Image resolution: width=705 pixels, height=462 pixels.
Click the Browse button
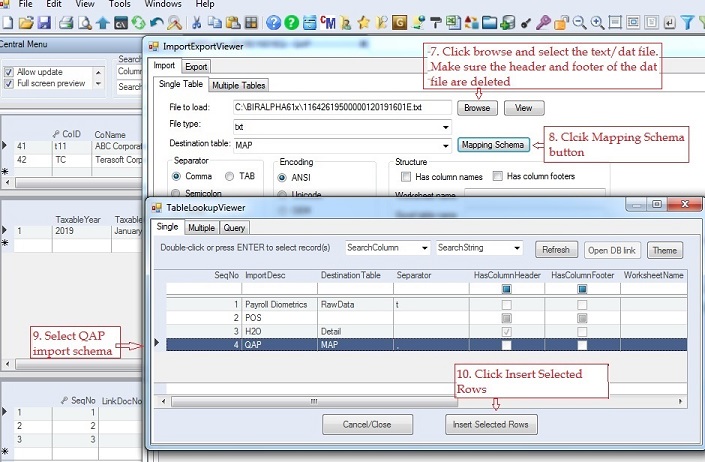click(477, 108)
